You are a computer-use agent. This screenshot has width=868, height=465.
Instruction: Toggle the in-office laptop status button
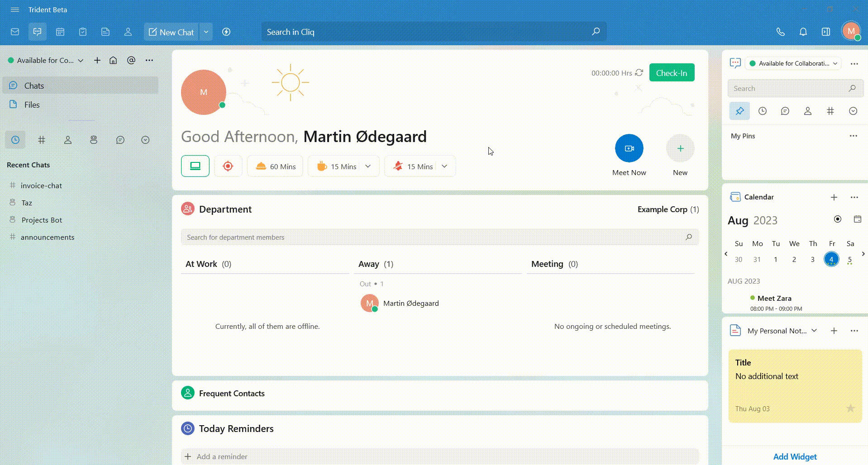[x=195, y=166]
